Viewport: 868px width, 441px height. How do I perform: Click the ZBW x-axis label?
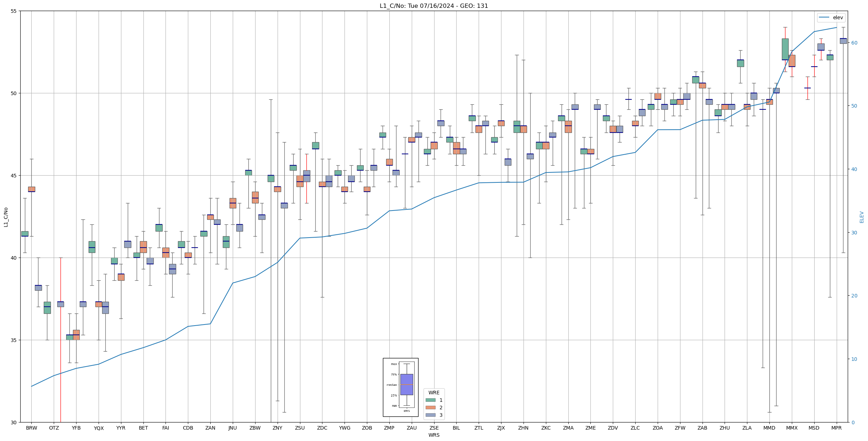pyautogui.click(x=255, y=428)
